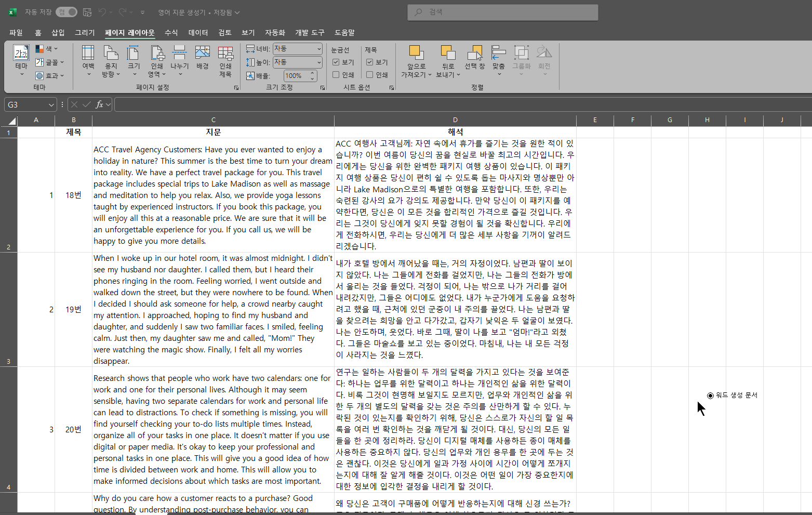Select the row 2 header

(9, 195)
